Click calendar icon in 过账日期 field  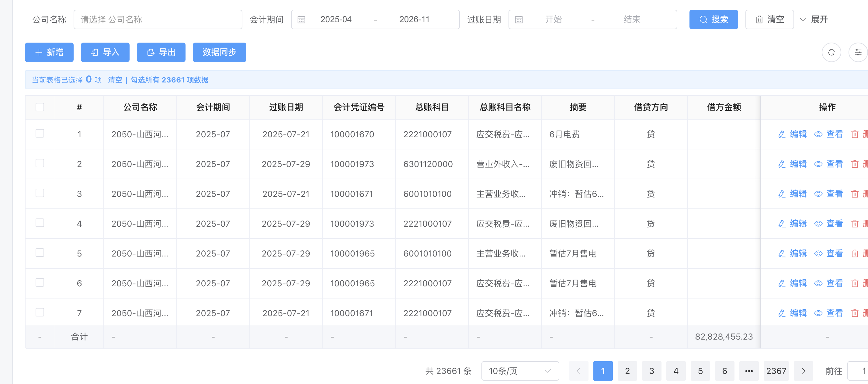(x=519, y=19)
